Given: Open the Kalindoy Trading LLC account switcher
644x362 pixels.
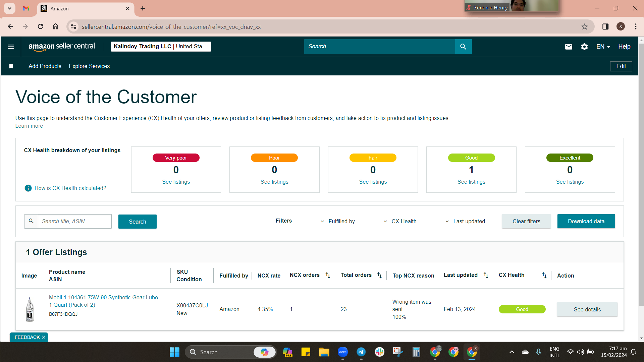Looking at the screenshot, I should coord(161,47).
